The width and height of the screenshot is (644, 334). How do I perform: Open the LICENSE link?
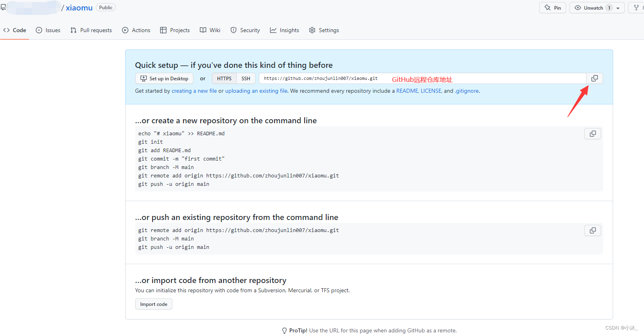[x=431, y=91]
